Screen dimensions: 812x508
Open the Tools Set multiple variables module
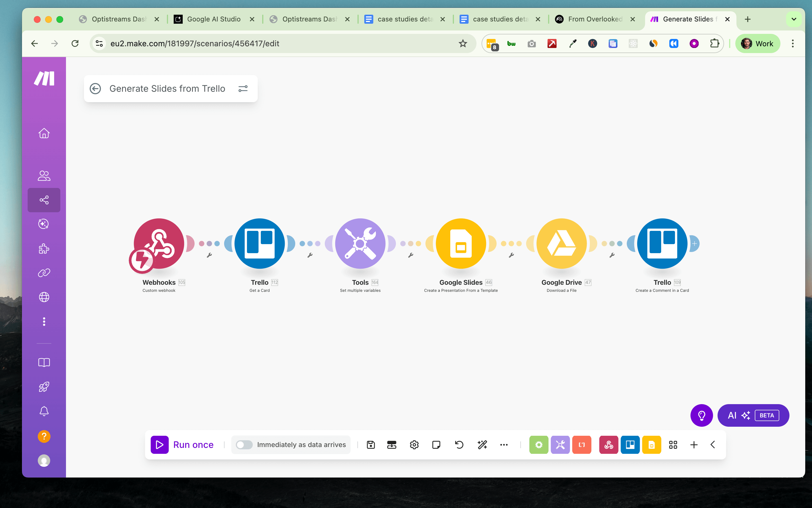360,244
